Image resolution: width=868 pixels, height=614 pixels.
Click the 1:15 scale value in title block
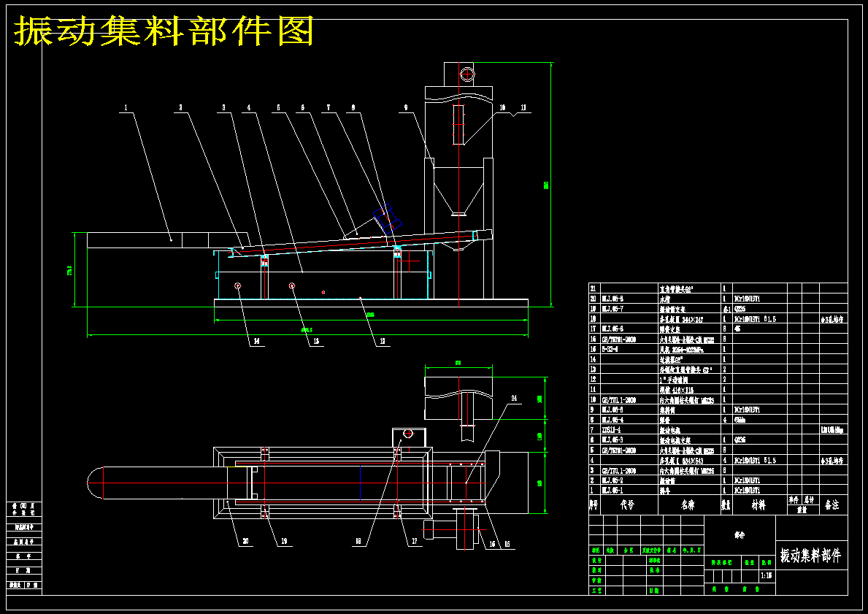click(767, 575)
